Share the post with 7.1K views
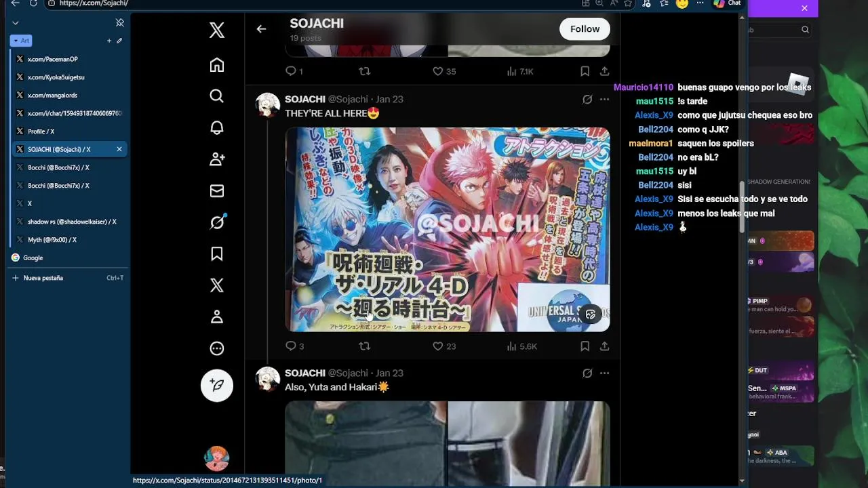The image size is (868, 488). pos(604,71)
